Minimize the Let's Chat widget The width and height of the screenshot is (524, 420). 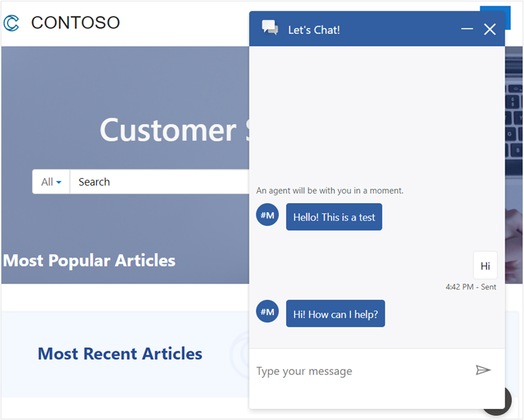(x=467, y=29)
